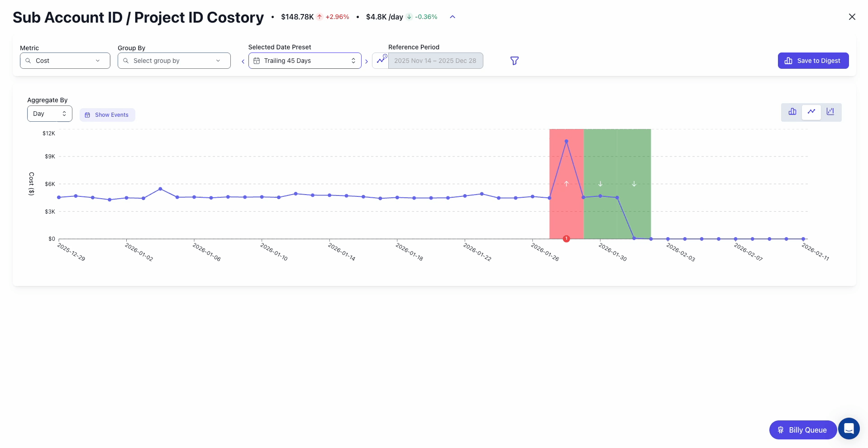Open the filter options via funnel icon
The image size is (868, 448).
coord(514,61)
